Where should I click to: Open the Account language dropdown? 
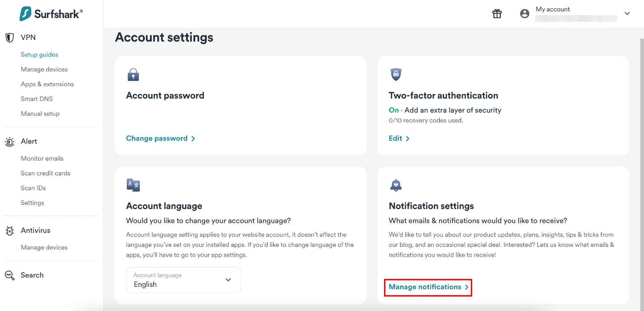pyautogui.click(x=183, y=280)
